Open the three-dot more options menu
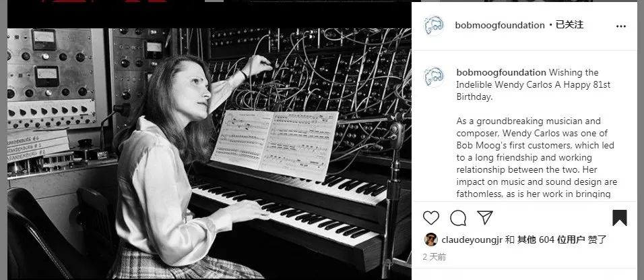 point(621,26)
